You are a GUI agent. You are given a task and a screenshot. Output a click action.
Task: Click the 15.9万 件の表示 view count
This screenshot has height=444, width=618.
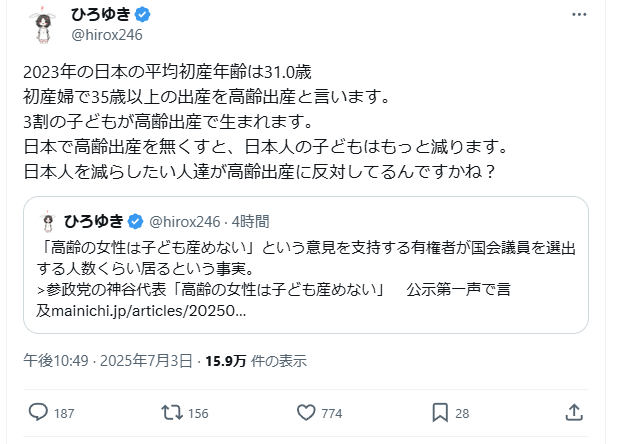coord(255,360)
